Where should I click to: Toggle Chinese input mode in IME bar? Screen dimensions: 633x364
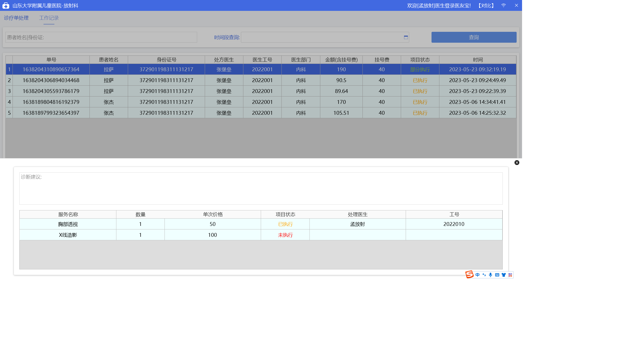(477, 275)
